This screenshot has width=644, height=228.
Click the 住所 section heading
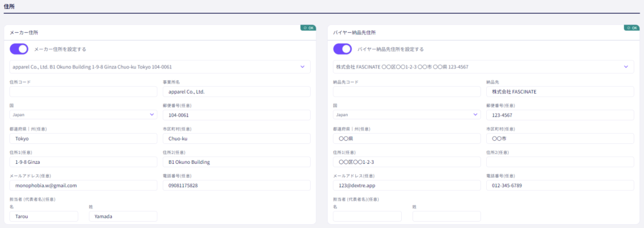point(9,6)
